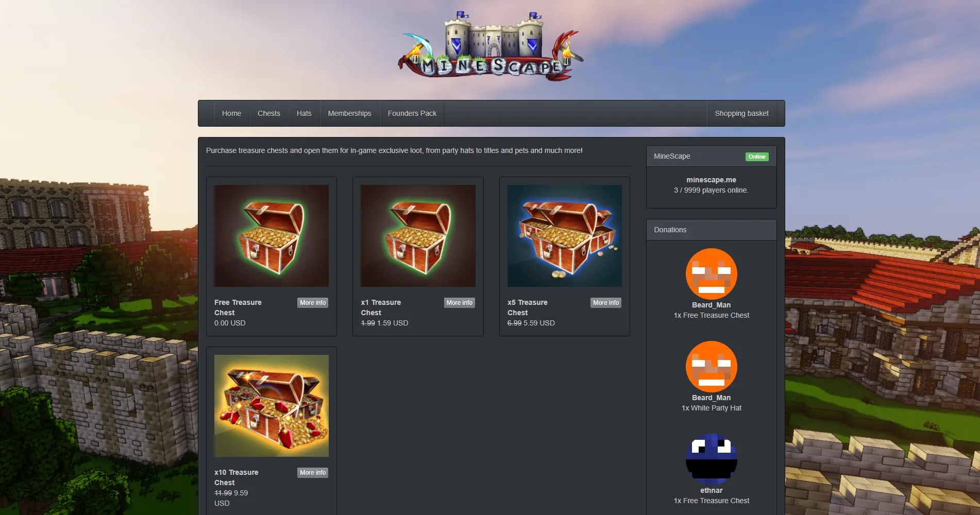
Task: Click More info for Free Treasure Chest
Action: 313,303
